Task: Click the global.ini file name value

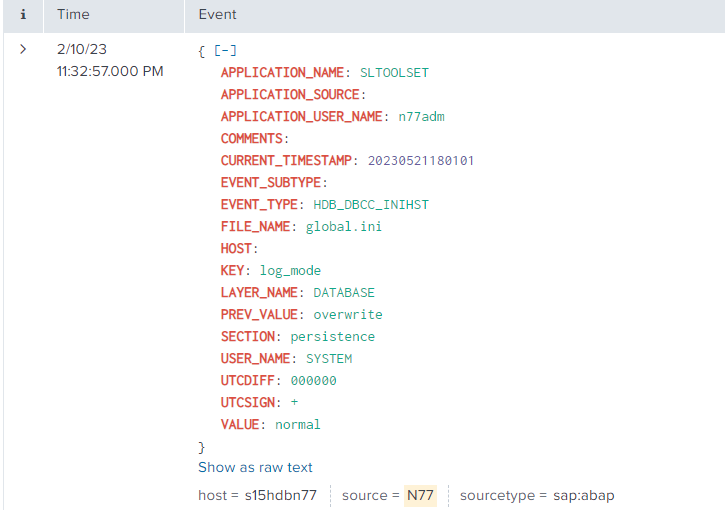Action: coord(344,226)
